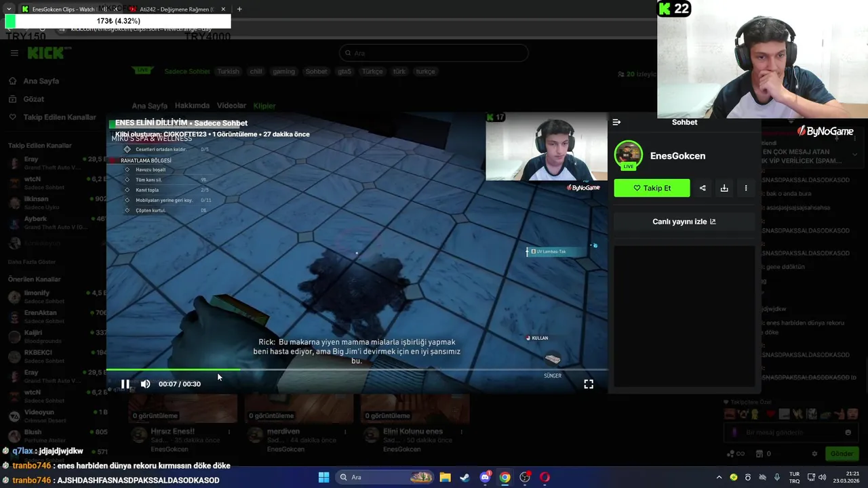868x488 pixels.
Task: Seek on the clip progress bar
Action: tap(357, 370)
